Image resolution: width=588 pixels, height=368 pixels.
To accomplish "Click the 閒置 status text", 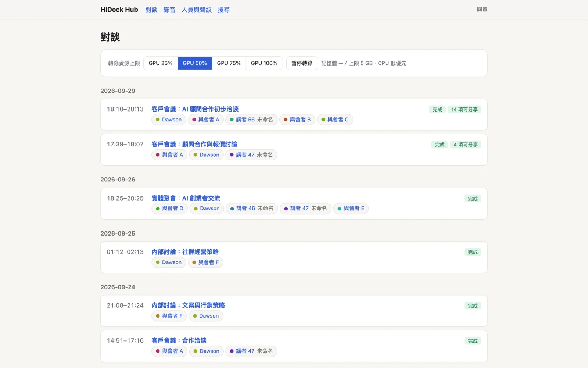I will pos(482,10).
